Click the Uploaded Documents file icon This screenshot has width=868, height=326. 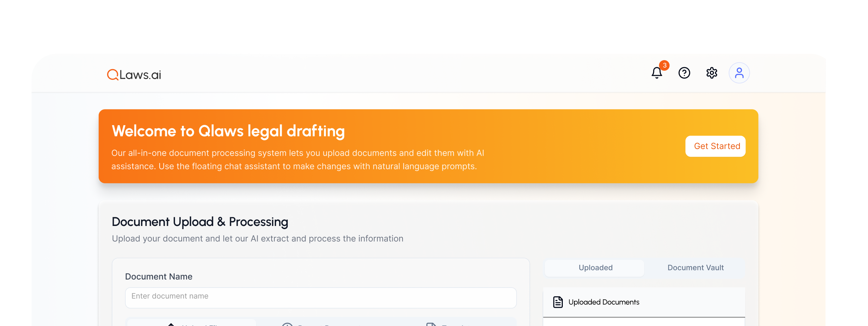(558, 302)
